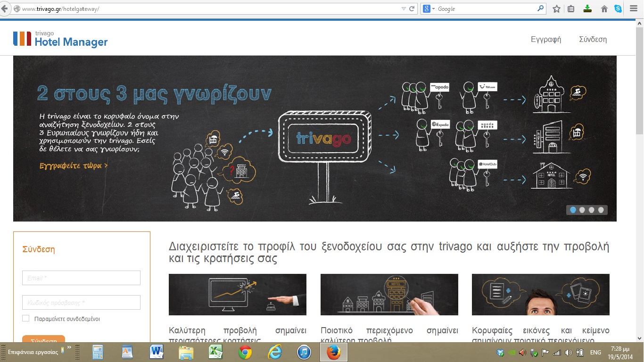Open the bookmarks list icon

click(x=571, y=8)
